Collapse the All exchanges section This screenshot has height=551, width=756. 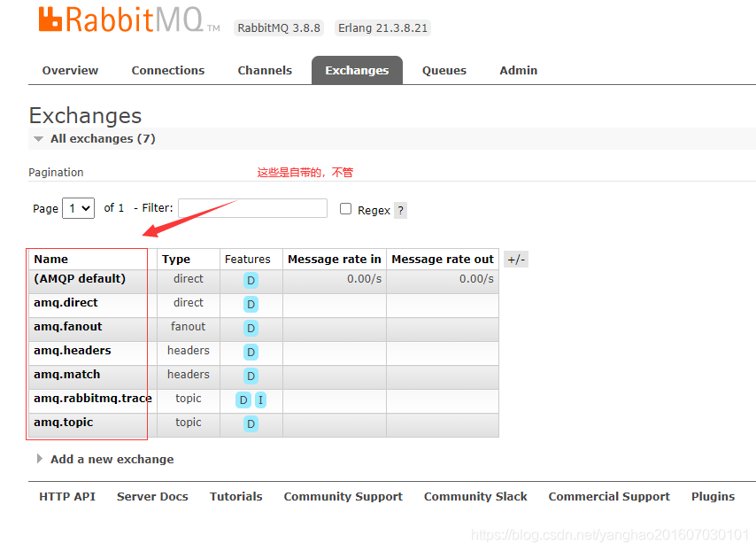(x=102, y=139)
